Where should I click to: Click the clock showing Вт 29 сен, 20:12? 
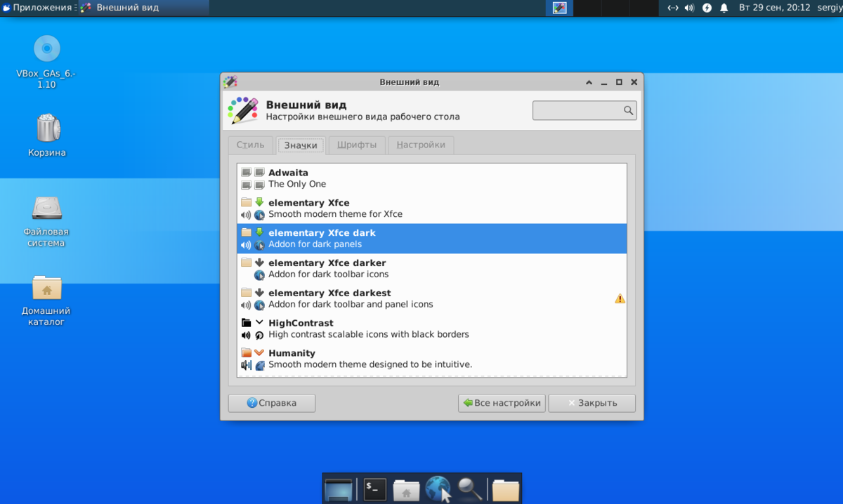tap(775, 8)
